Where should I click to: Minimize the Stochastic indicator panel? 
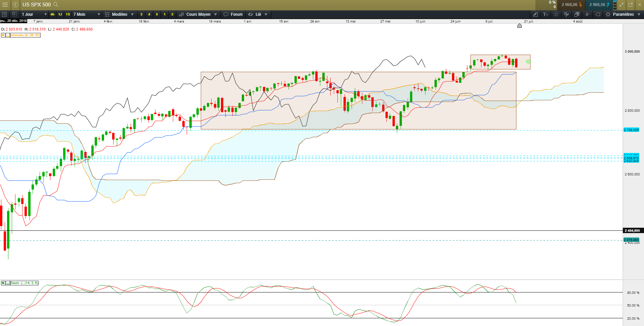[x=8, y=283]
